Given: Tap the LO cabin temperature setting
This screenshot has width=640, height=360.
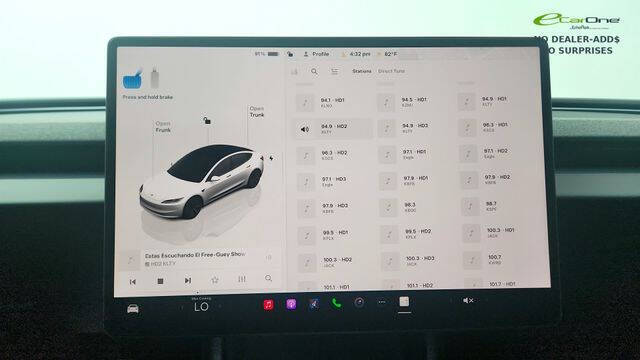Looking at the screenshot, I should (201, 307).
